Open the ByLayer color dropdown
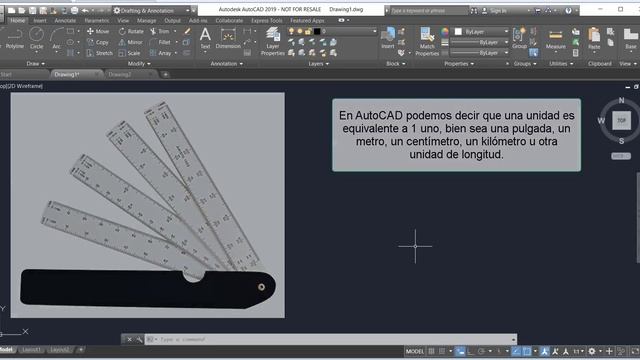 (x=481, y=31)
